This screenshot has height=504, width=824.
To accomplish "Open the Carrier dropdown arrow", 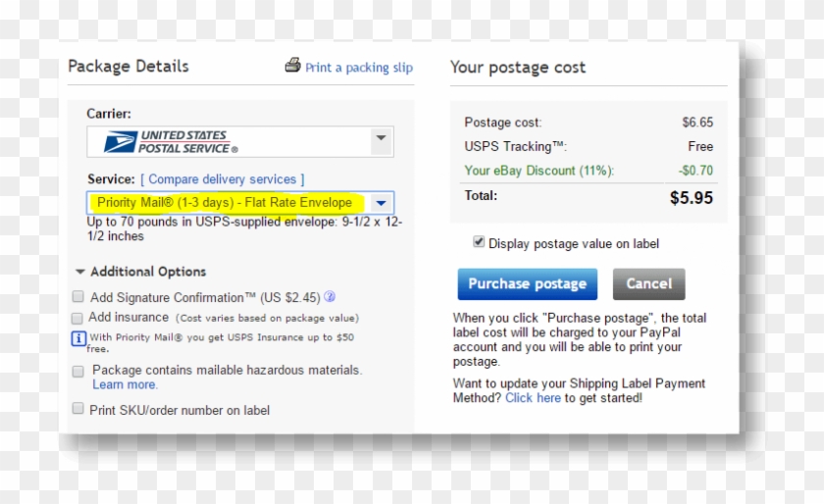I will [380, 140].
